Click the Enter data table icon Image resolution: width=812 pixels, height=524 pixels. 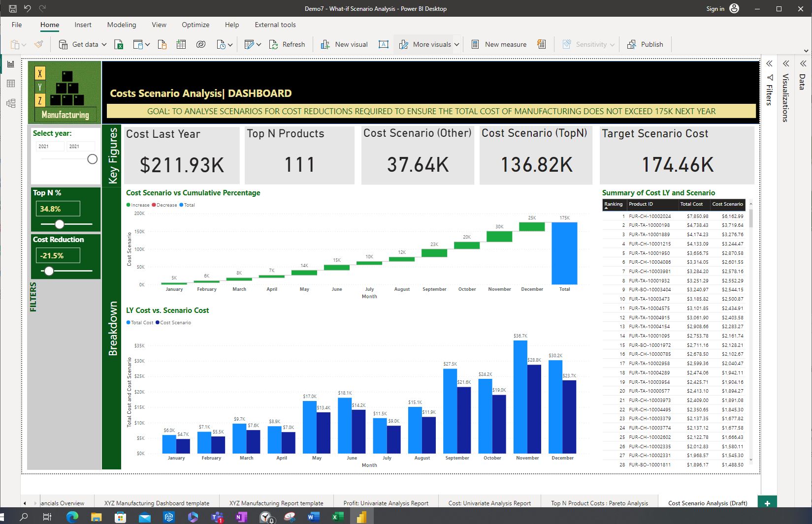(x=181, y=44)
